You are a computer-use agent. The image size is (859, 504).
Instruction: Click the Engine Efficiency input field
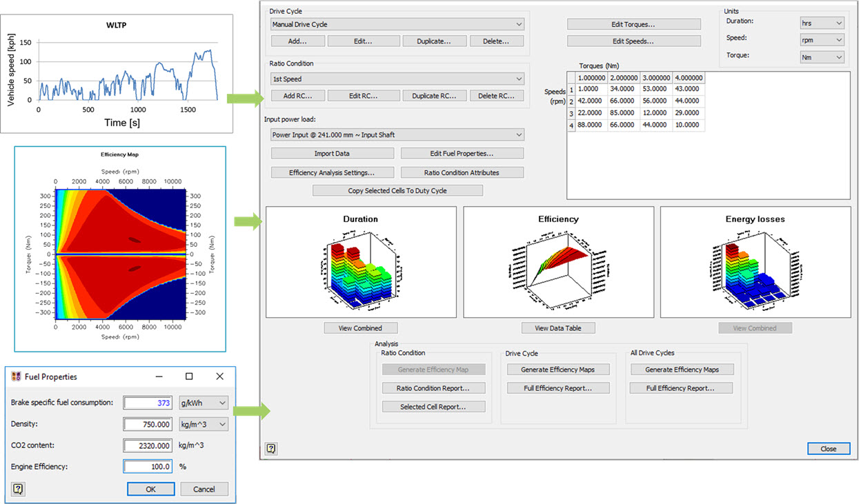148,467
